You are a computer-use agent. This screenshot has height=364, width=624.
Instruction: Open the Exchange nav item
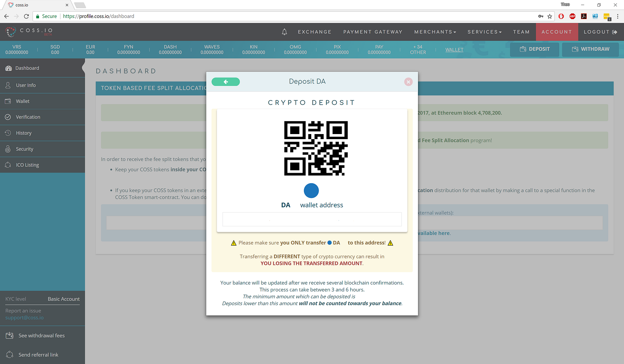(x=315, y=32)
